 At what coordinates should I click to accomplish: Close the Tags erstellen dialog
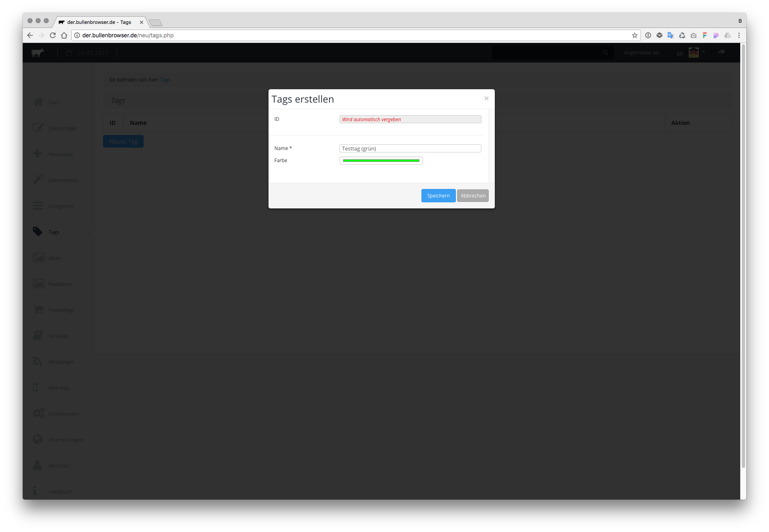point(486,99)
